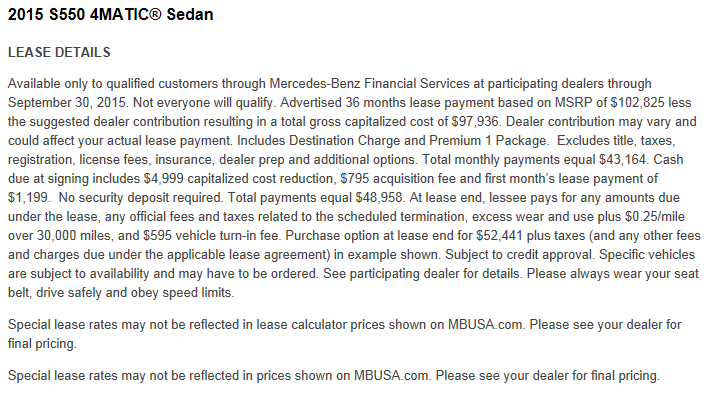This screenshot has width=705, height=395.
Task: Click the 2015 S550 4MATIC Sedan heading
Action: (x=111, y=14)
